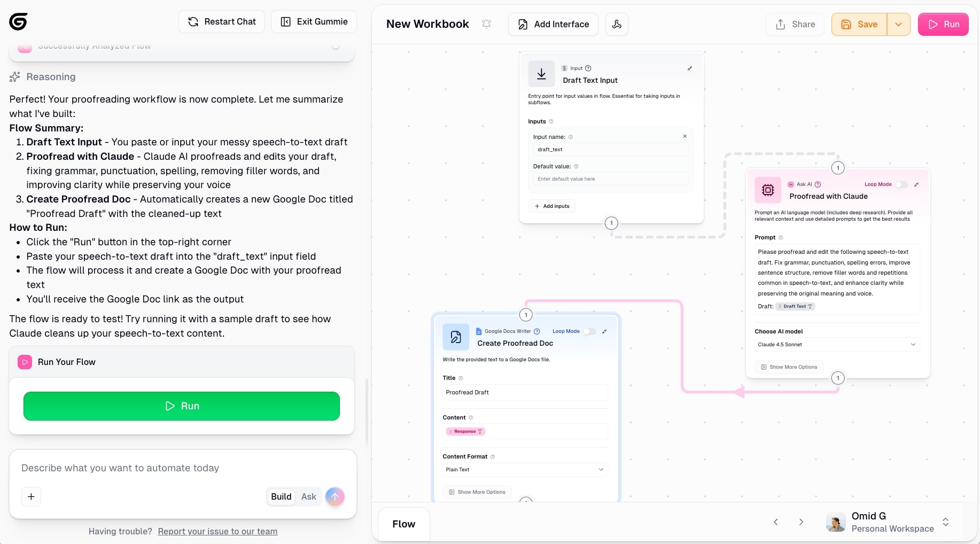Viewport: 980px width, 544px height.
Task: Click the plus icon in the chat input
Action: 31,496
